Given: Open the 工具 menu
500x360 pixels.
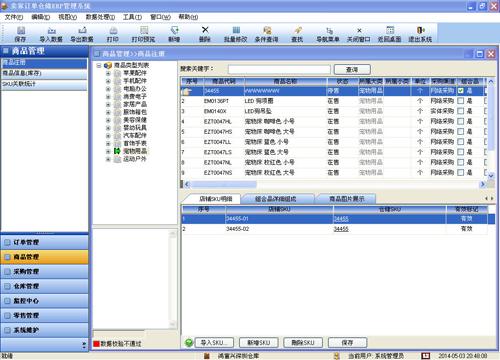Looking at the screenshot, I should pyautogui.click(x=132, y=17).
